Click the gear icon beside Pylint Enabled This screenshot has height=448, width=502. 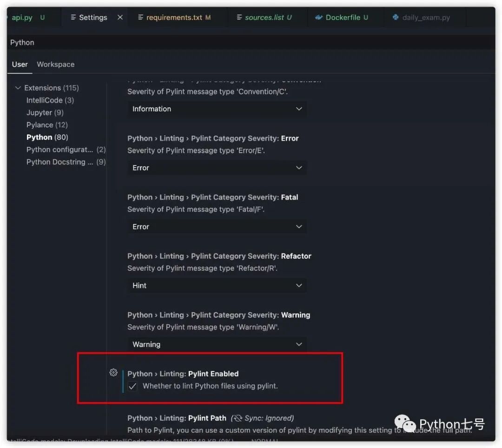pos(113,372)
